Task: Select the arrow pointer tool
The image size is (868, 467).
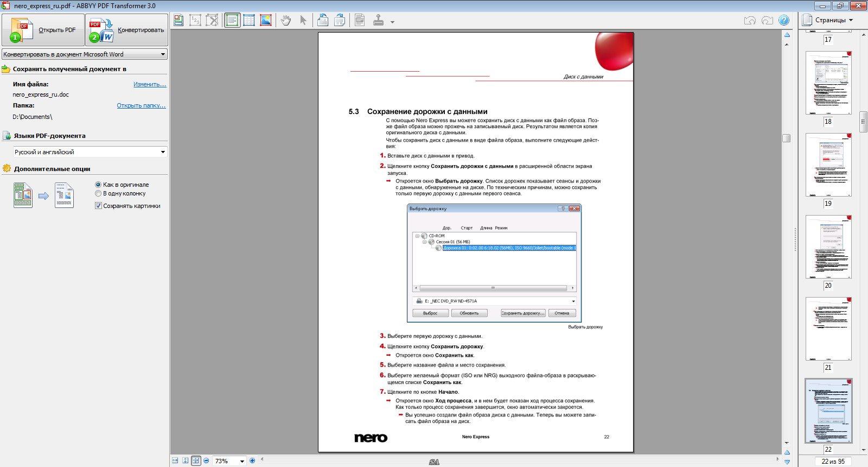Action: coord(303,20)
